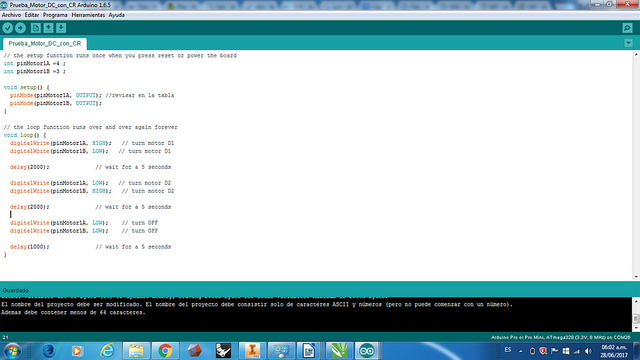Switch to Arduino IDE taskbar icon
The width and height of the screenshot is (640, 360).
pyautogui.click(x=367, y=351)
